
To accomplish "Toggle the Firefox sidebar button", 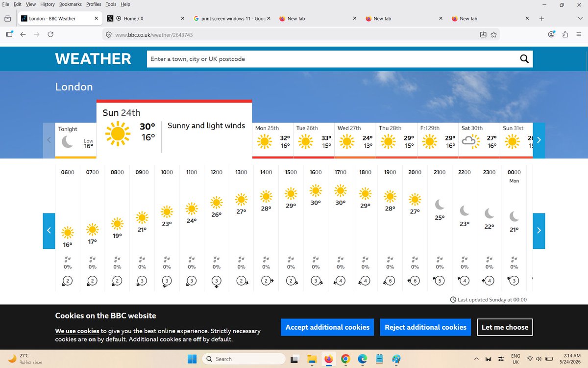I will pyautogui.click(x=9, y=34).
